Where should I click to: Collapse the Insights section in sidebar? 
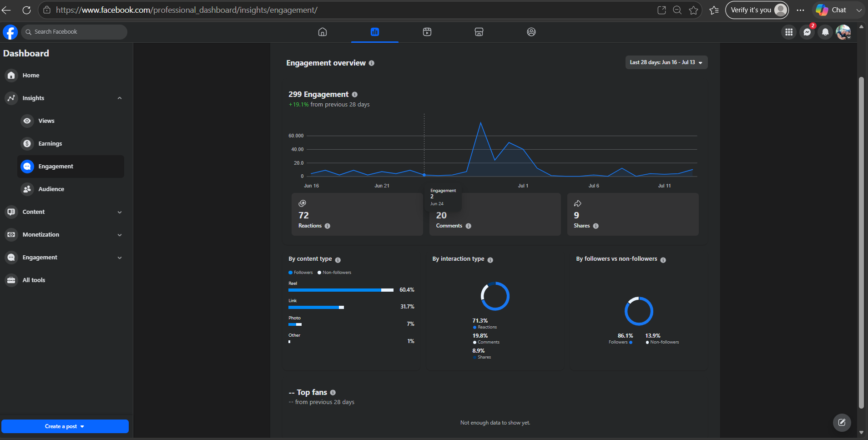click(x=120, y=98)
